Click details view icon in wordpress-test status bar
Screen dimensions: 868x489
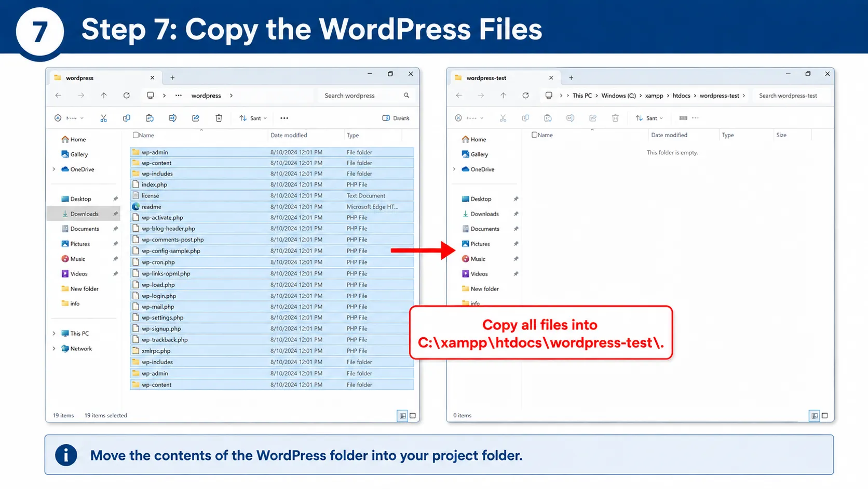815,416
